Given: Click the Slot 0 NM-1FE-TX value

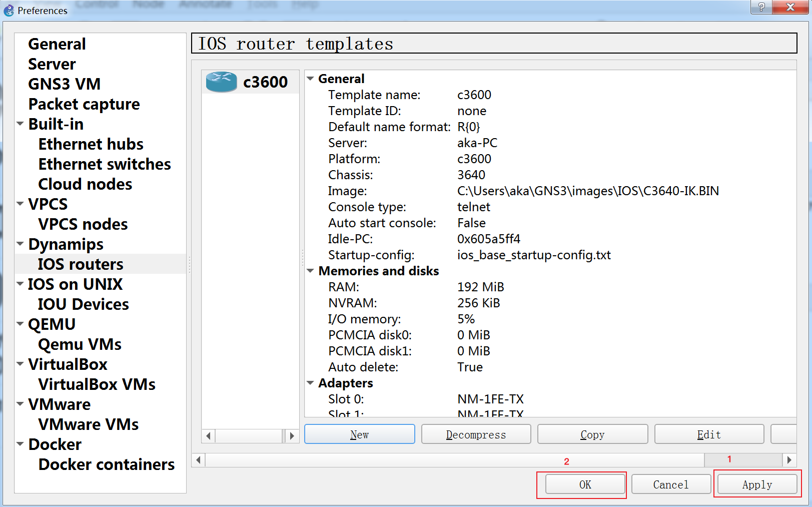Looking at the screenshot, I should click(490, 399).
